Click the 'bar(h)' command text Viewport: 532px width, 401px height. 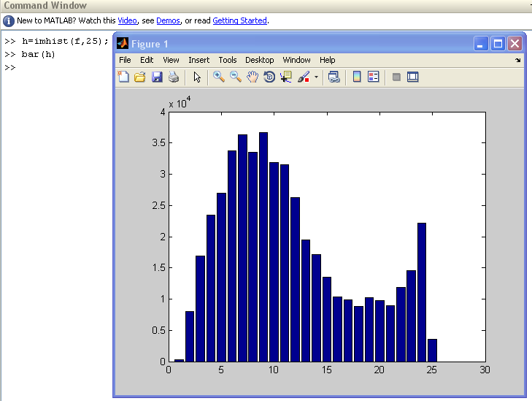pyautogui.click(x=39, y=54)
